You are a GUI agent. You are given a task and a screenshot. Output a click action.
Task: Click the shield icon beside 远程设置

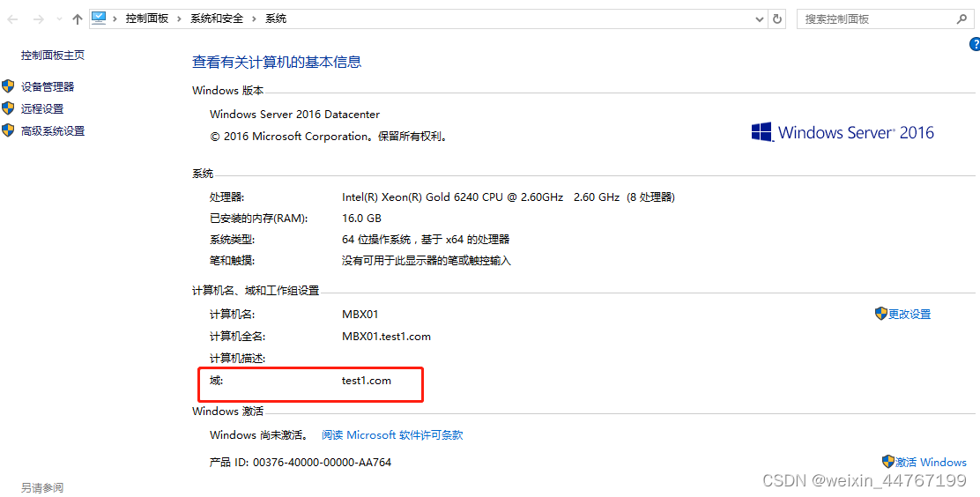[x=8, y=108]
